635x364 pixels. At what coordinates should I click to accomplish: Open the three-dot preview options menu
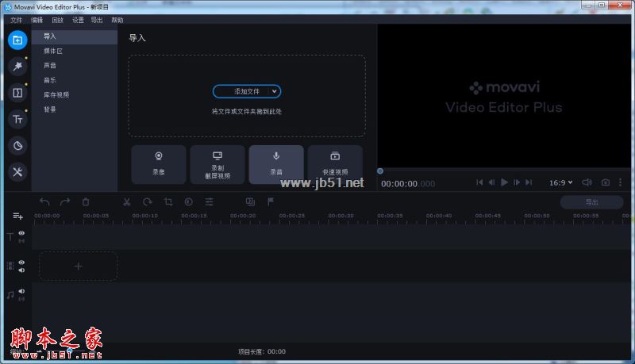coord(620,182)
